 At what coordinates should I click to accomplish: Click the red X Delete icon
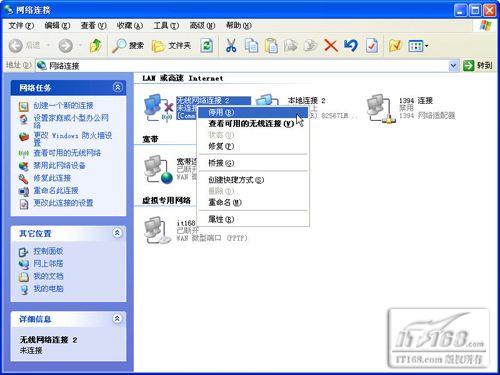pos(331,45)
